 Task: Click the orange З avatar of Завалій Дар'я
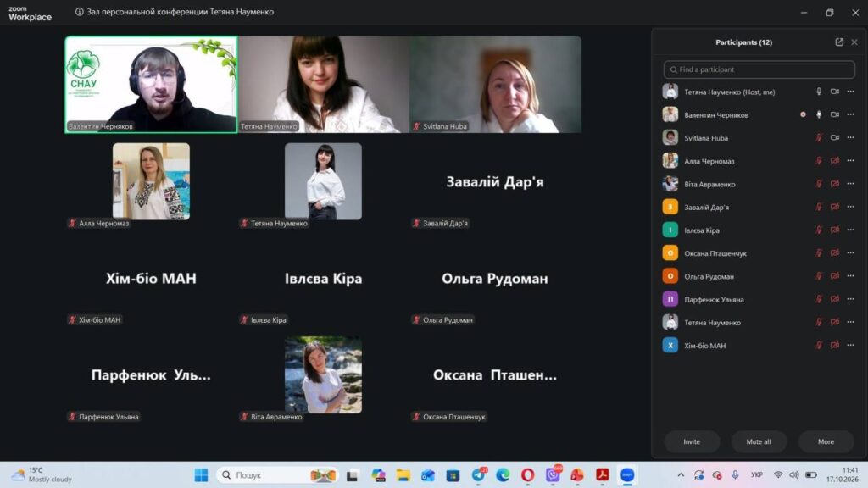(670, 207)
